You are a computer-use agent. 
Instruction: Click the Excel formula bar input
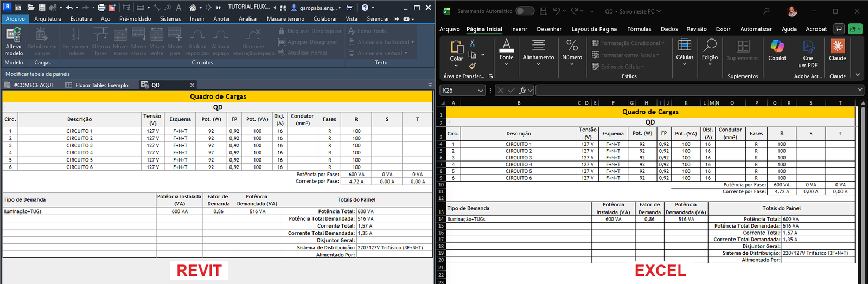coord(695,91)
